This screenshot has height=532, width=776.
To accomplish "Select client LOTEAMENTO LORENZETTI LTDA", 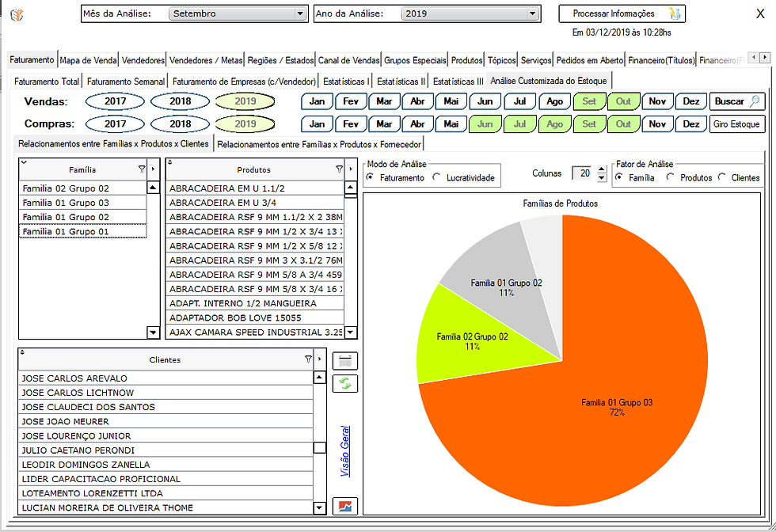I will (165, 493).
